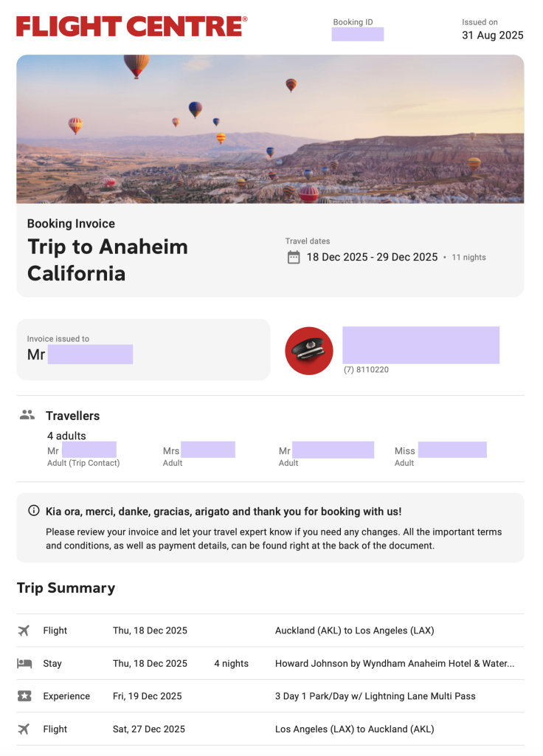This screenshot has width=543, height=756.
Task: Click the 3 Day 1 Park/Day experience
Action: pyautogui.click(x=375, y=696)
